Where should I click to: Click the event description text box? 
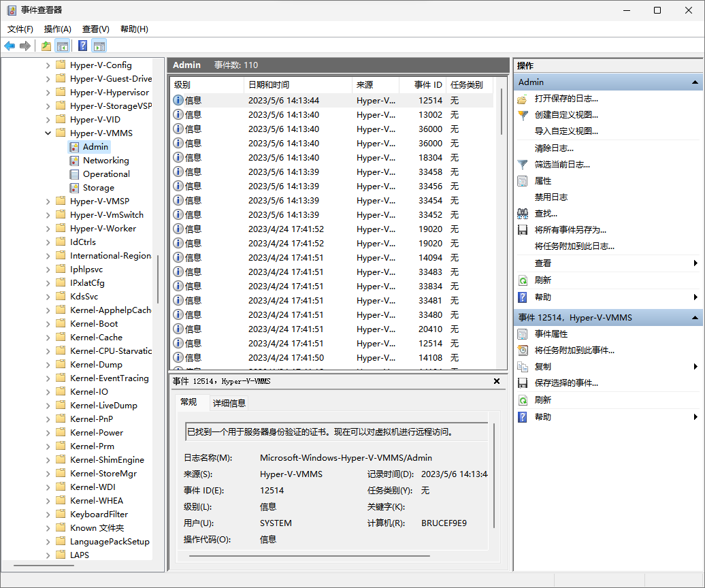coord(336,432)
